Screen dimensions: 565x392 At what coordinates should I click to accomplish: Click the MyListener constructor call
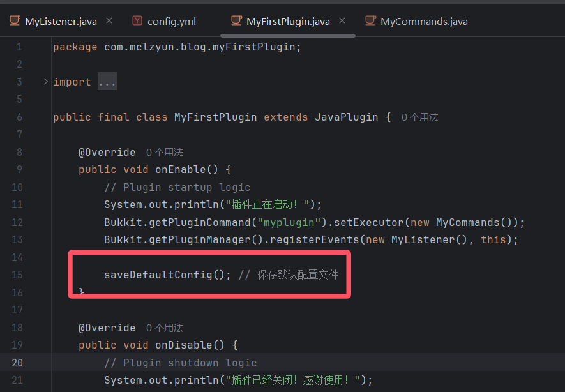(423, 239)
